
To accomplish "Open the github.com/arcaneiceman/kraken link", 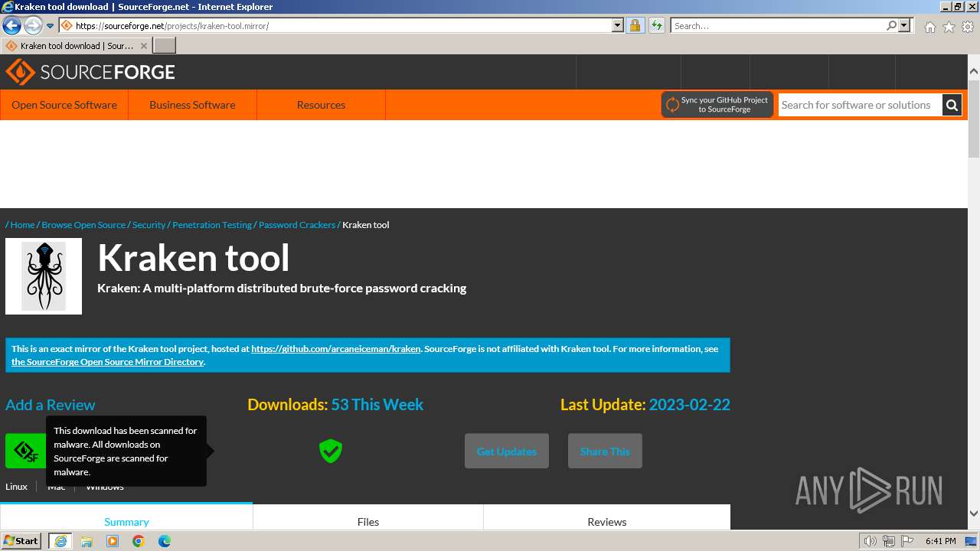I will pyautogui.click(x=336, y=349).
